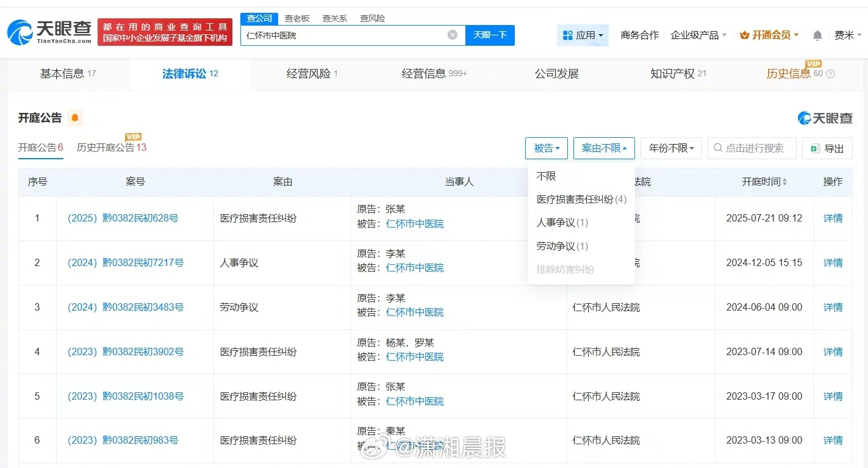This screenshot has width=868, height=468.
Task: Switch to the 查风险 search tab
Action: point(372,18)
